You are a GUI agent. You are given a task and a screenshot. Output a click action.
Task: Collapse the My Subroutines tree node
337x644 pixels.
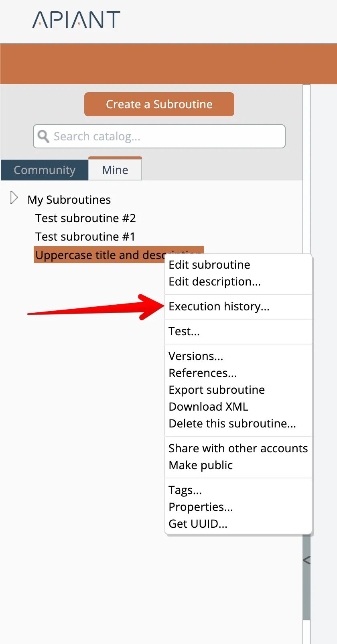[14, 198]
